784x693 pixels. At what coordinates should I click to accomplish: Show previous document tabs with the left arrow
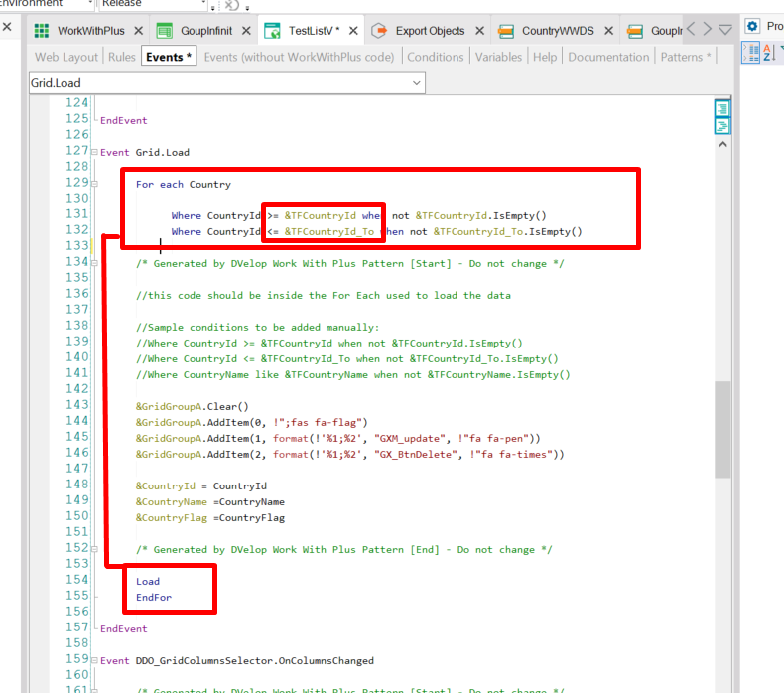692,29
